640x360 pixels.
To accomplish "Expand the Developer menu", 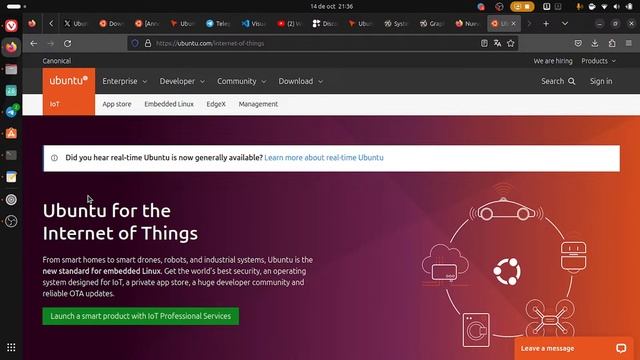I will click(x=182, y=81).
